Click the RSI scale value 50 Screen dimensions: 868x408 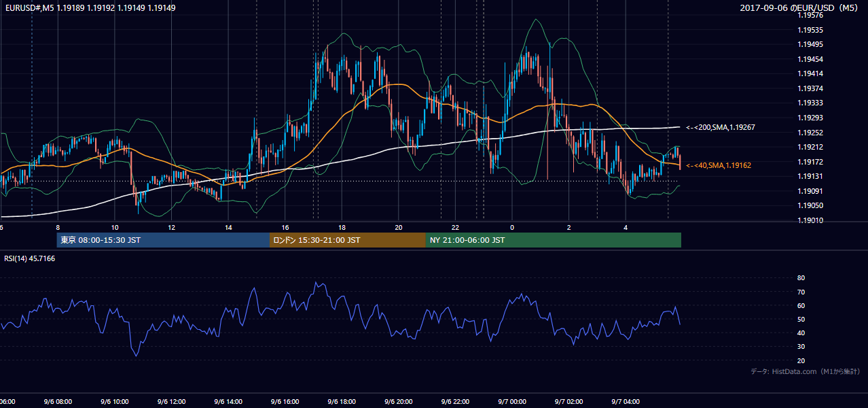click(801, 319)
